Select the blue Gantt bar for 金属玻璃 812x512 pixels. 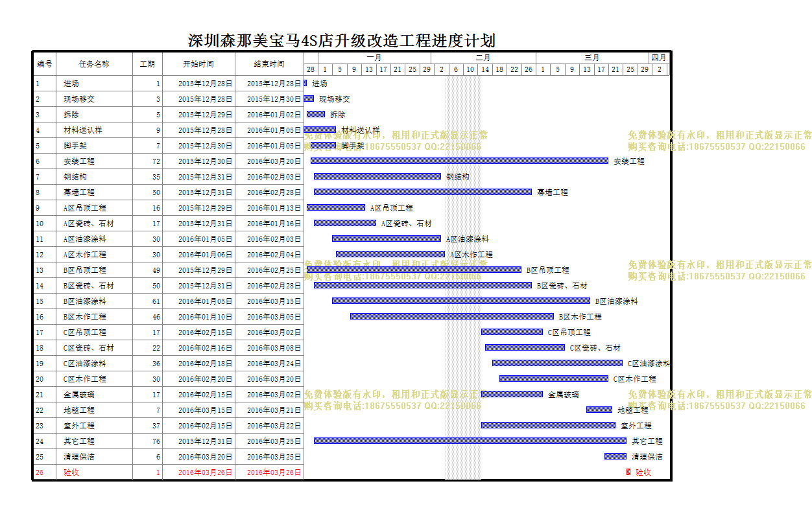click(x=512, y=394)
